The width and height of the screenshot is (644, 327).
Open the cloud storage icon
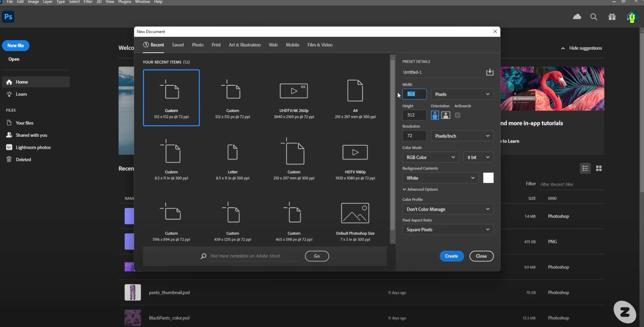click(x=577, y=17)
